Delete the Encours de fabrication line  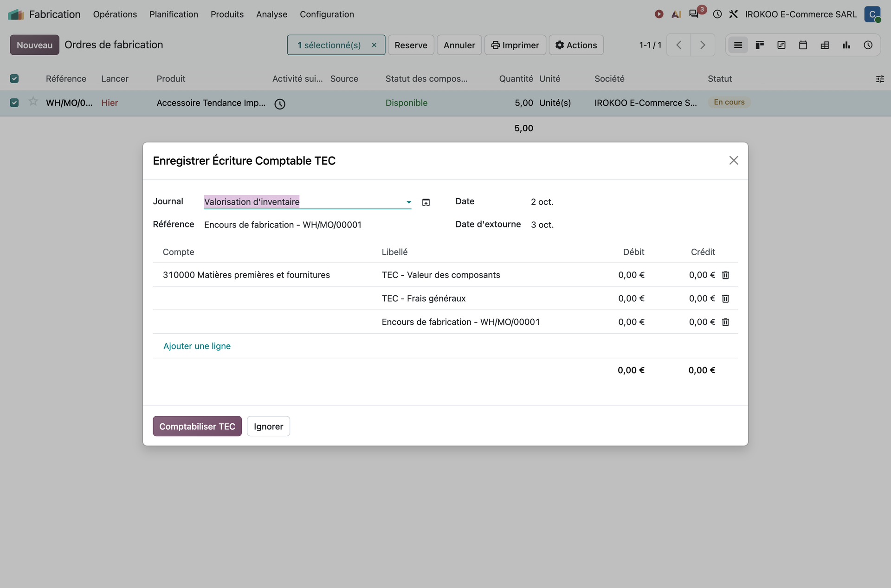point(726,322)
